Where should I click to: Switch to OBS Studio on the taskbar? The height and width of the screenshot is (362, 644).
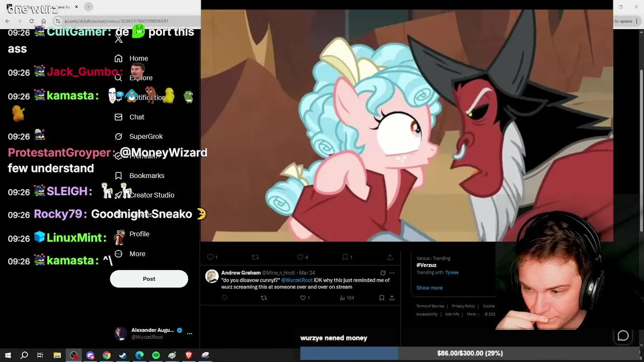pyautogui.click(x=74, y=355)
